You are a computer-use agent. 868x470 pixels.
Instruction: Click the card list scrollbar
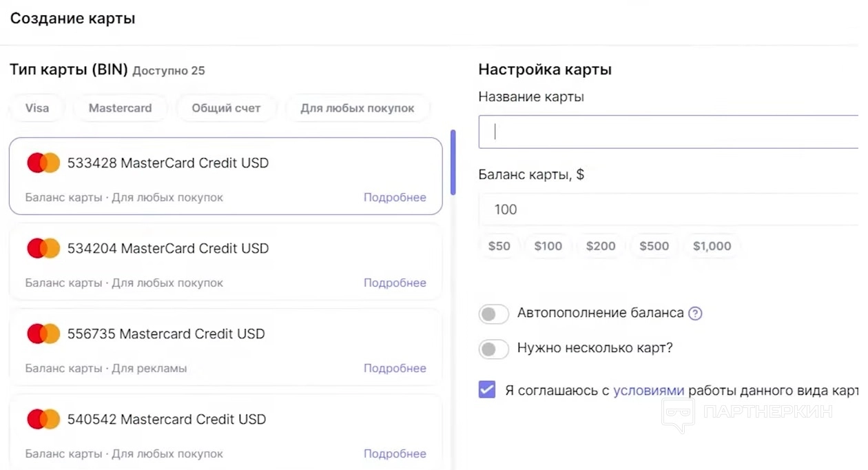point(453,163)
